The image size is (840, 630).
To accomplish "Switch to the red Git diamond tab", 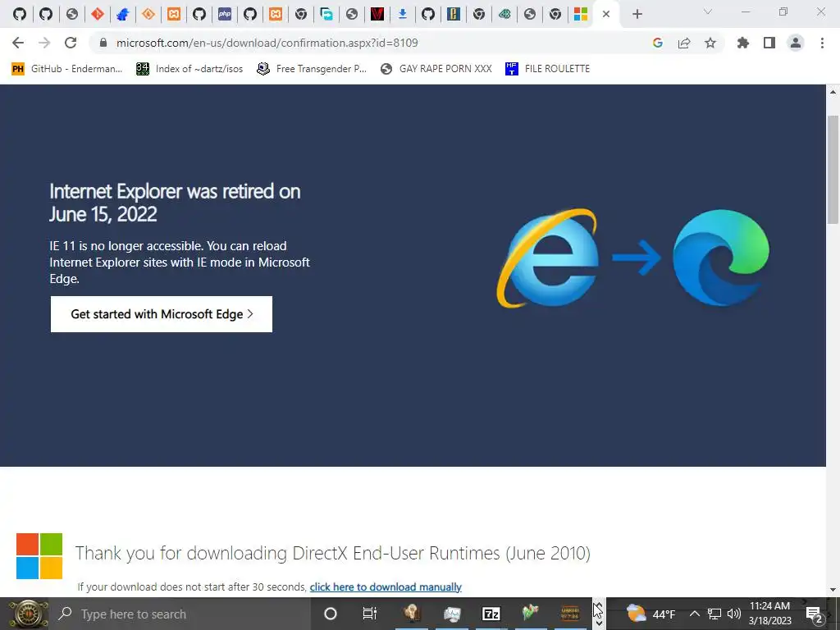I will pos(98,15).
